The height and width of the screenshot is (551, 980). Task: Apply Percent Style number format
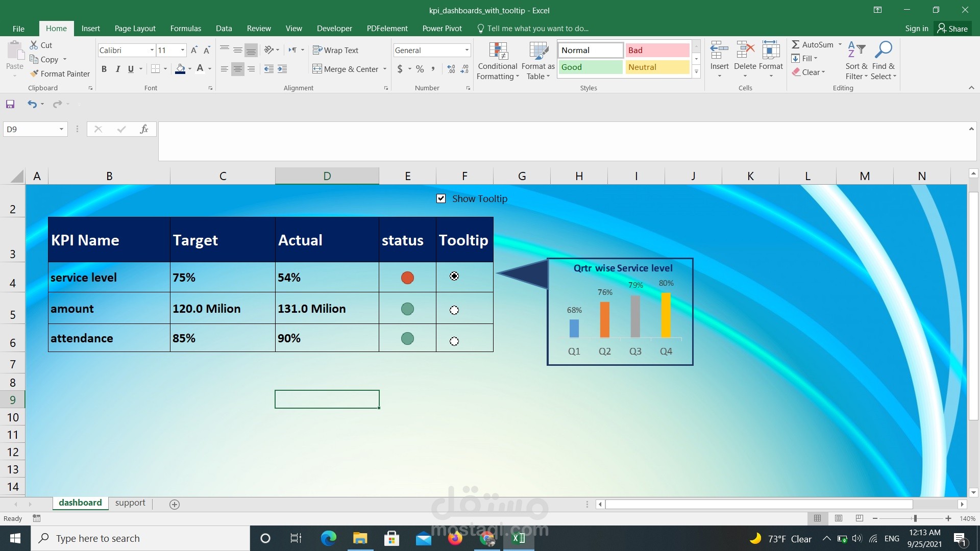click(420, 69)
